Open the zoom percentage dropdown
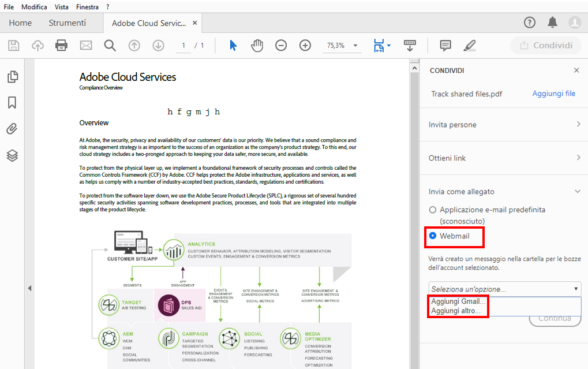588x369 pixels. 354,45
